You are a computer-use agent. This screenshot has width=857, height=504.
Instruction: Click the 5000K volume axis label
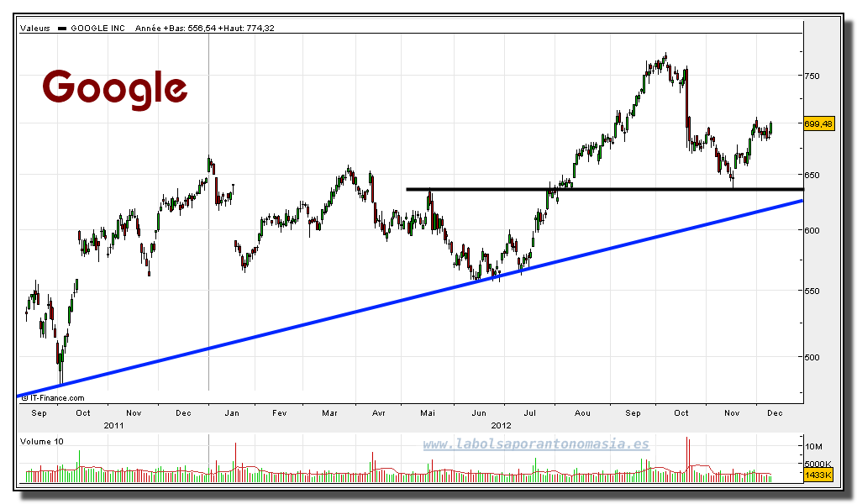pyautogui.click(x=818, y=464)
